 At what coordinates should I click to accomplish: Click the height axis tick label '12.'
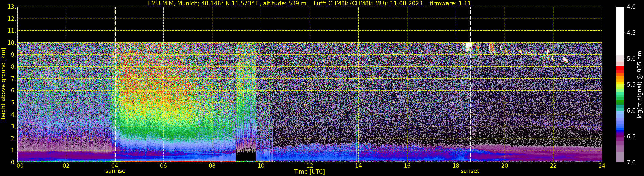tap(12, 19)
